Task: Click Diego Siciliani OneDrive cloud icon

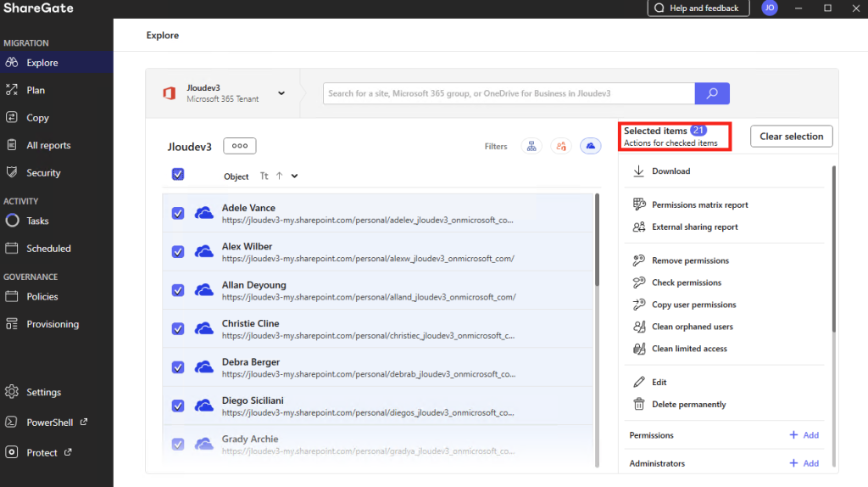Action: (203, 406)
